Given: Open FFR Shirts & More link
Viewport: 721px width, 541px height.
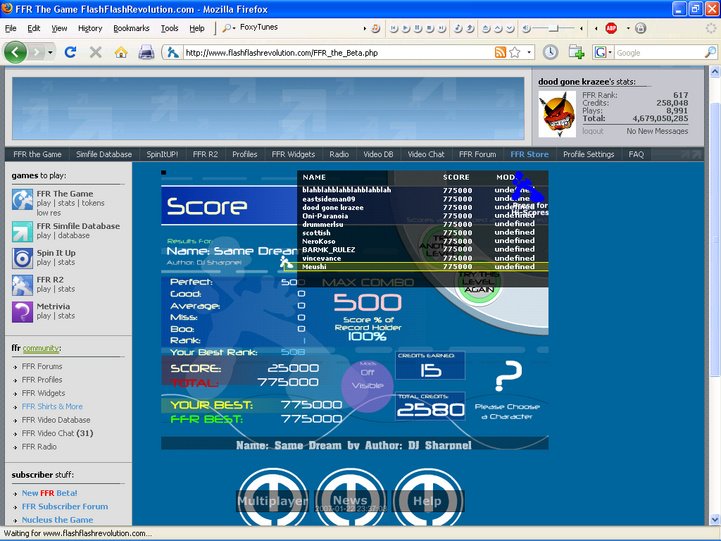Looking at the screenshot, I should [52, 406].
